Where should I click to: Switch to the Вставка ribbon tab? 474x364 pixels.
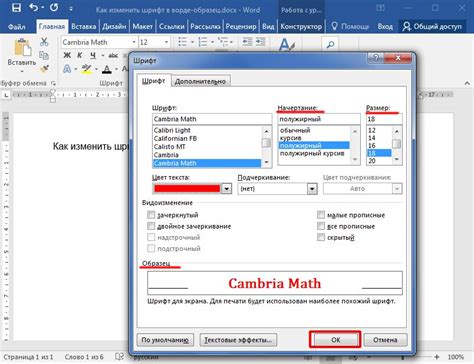click(83, 26)
